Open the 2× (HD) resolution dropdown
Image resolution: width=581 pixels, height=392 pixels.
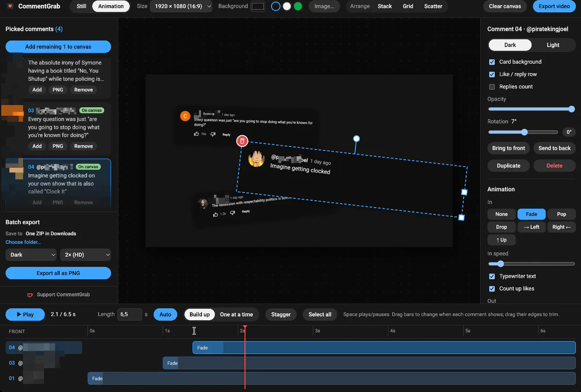85,255
